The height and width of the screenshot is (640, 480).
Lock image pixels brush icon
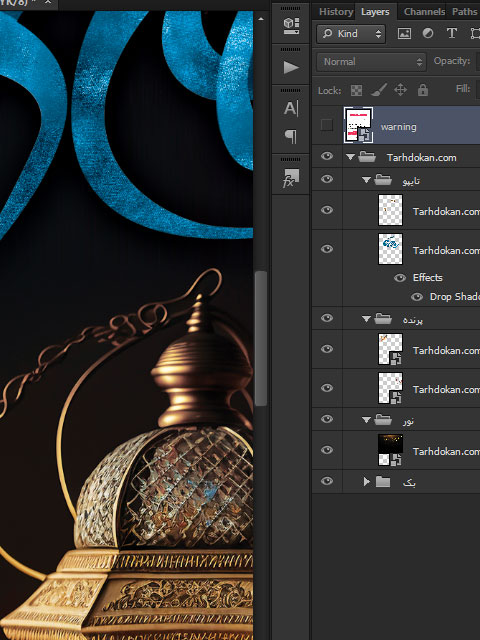[x=379, y=90]
